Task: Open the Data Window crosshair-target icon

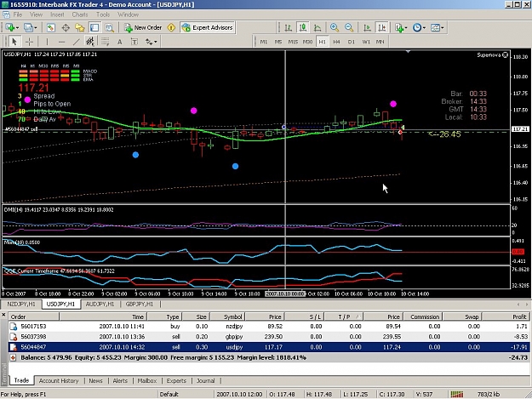Action: coord(66,28)
